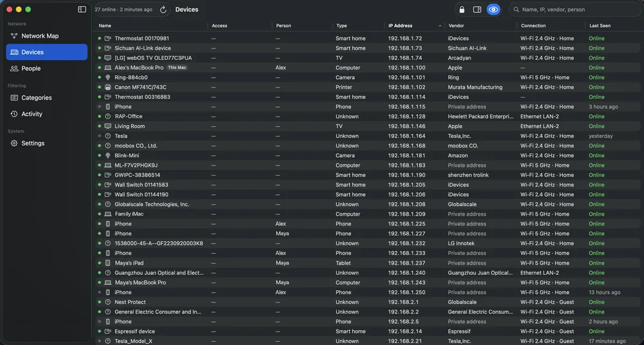
Task: Click the Living Room TV icon
Action: [108, 126]
